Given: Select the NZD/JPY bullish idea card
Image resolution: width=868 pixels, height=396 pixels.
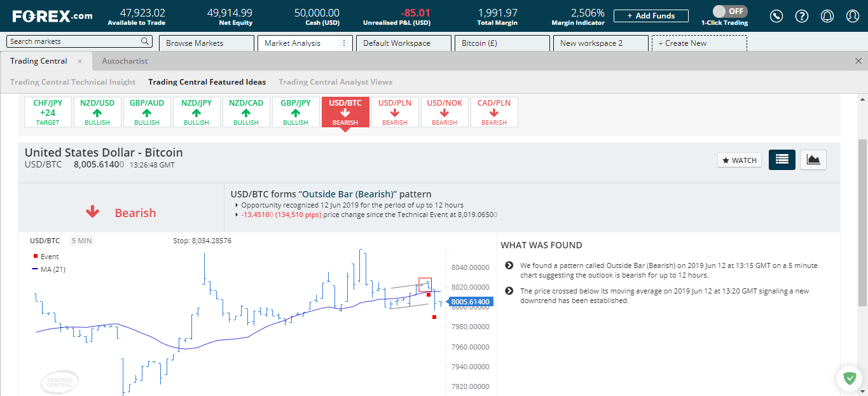Looking at the screenshot, I should [x=196, y=112].
